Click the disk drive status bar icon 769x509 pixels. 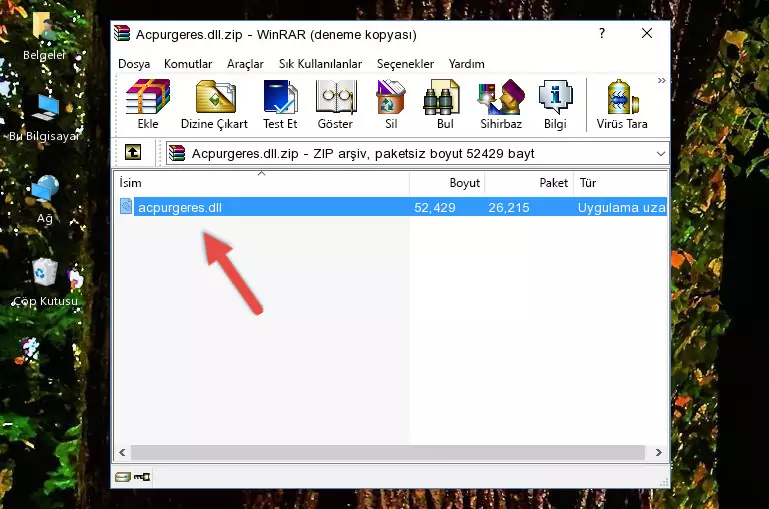point(123,477)
